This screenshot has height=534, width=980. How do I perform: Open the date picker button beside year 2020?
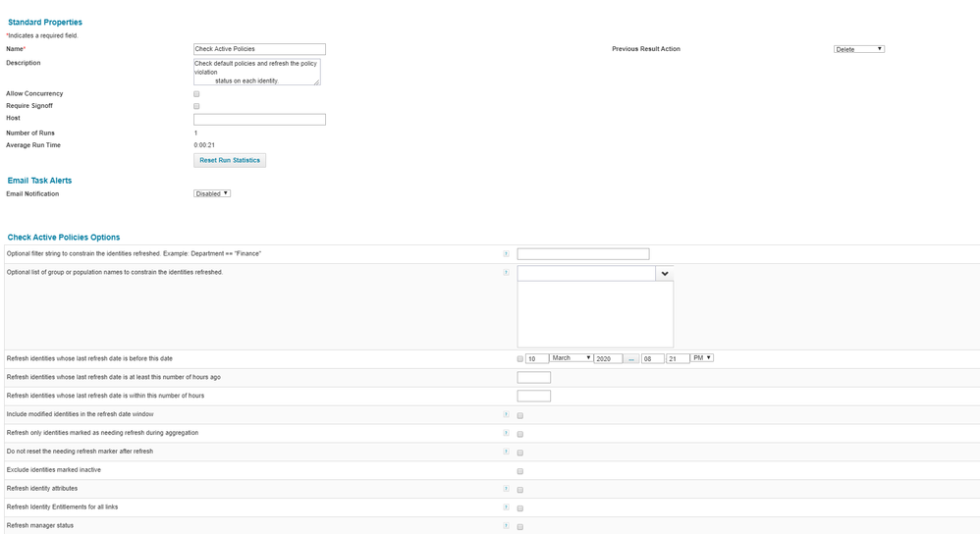(x=632, y=359)
